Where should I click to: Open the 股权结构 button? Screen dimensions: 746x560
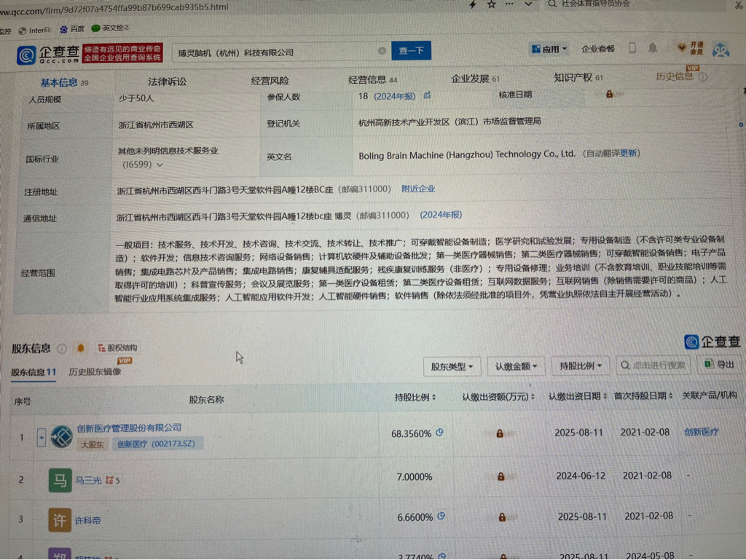pyautogui.click(x=117, y=347)
